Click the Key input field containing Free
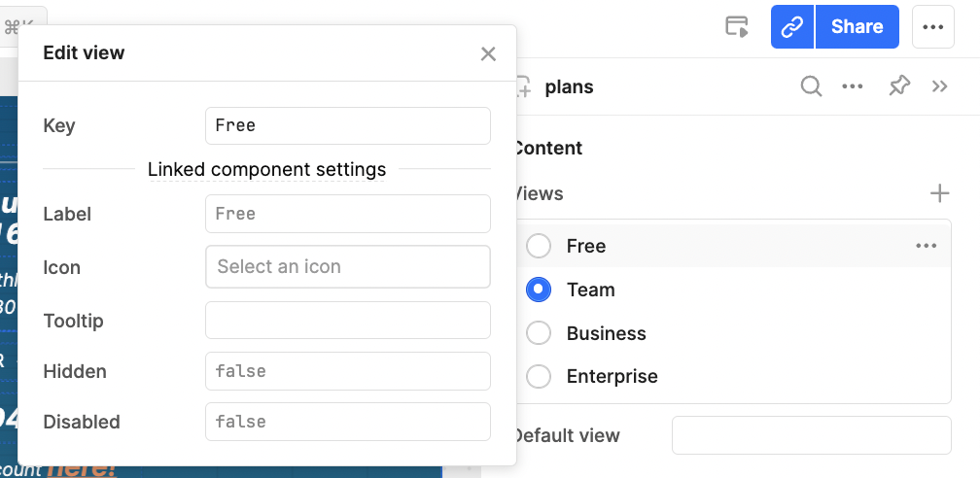 [347, 125]
